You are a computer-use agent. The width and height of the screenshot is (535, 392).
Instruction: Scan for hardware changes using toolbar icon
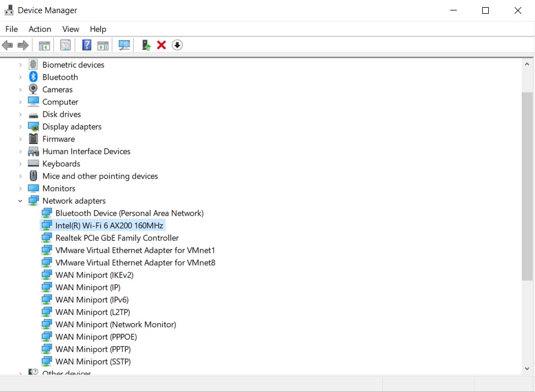click(x=124, y=45)
